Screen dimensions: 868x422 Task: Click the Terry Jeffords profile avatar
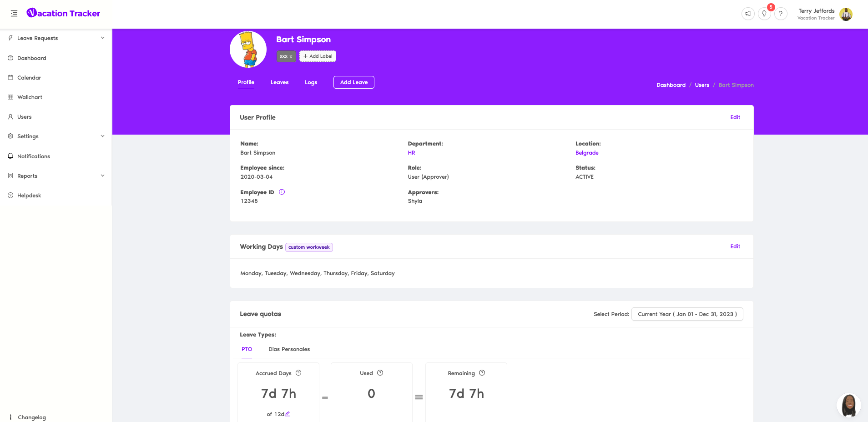pyautogui.click(x=846, y=14)
